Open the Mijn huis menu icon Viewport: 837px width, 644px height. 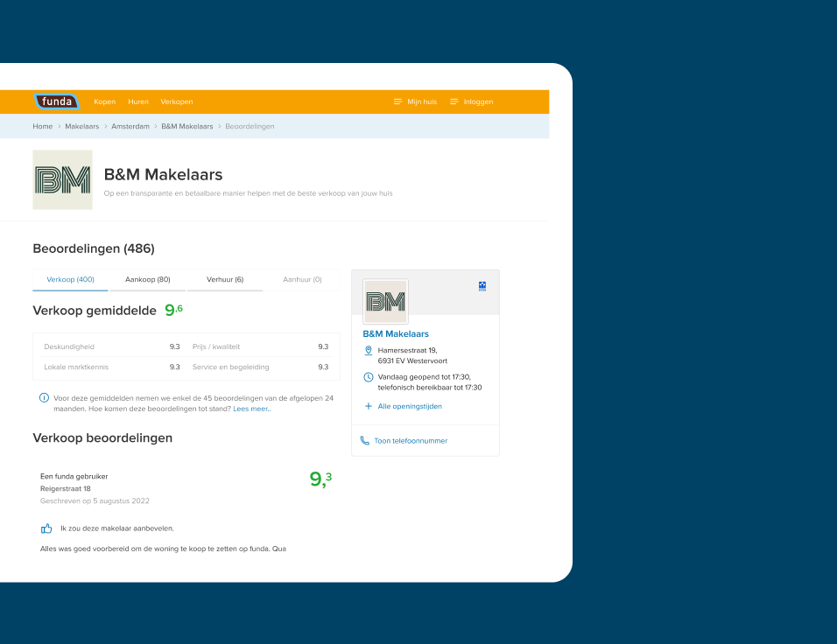397,101
